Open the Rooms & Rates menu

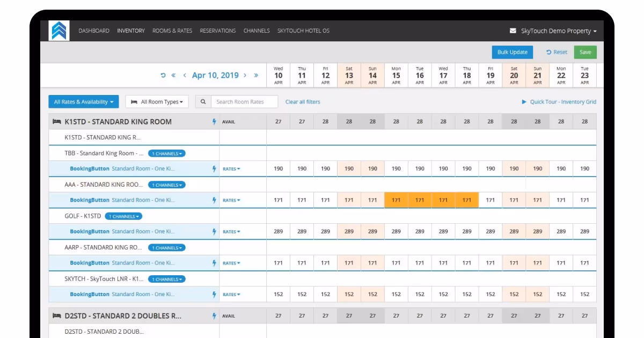pos(172,31)
